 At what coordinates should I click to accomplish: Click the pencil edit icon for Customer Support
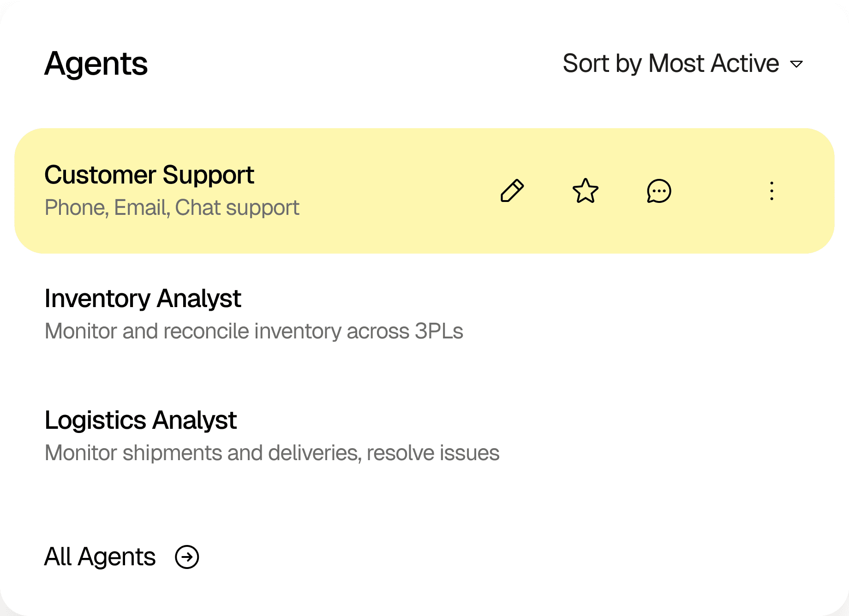click(512, 190)
